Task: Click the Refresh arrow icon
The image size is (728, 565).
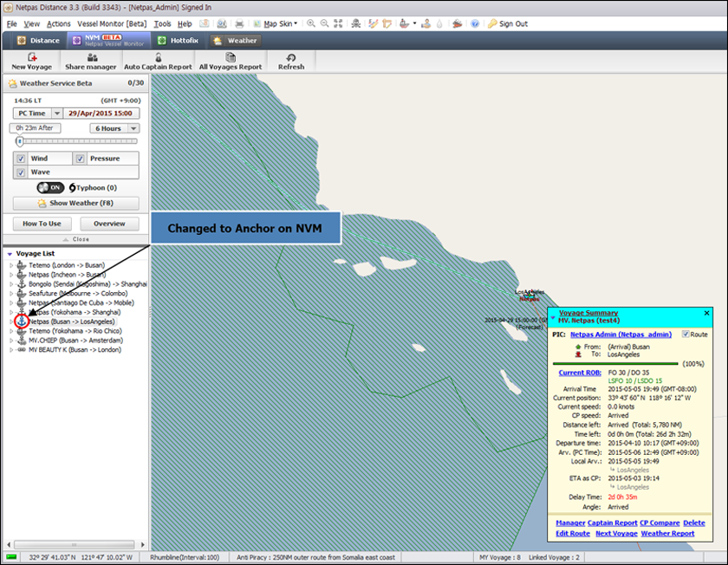Action: click(291, 57)
